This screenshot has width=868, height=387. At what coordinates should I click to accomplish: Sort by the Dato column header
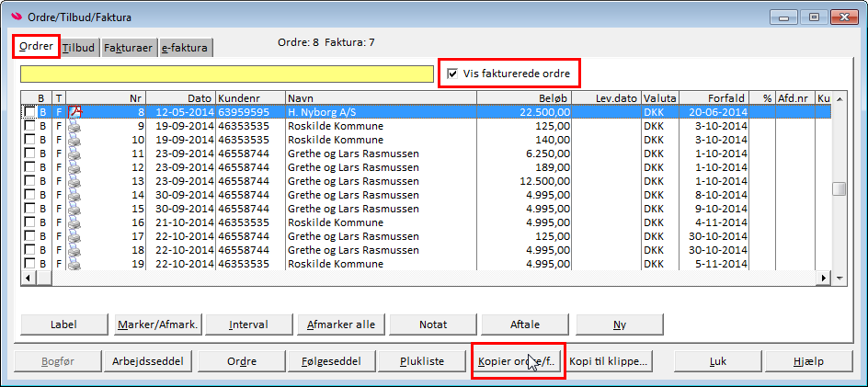180,98
